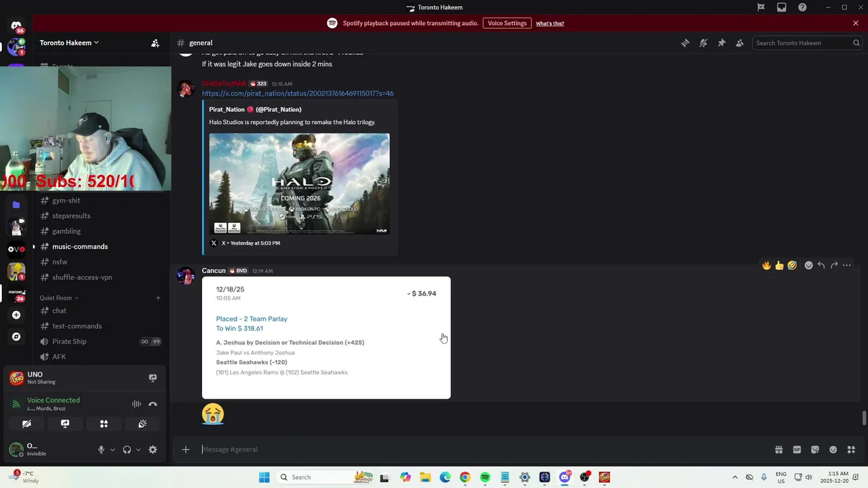Open the apps launcher in message bar
Image resolution: width=868 pixels, height=488 pixels.
pyautogui.click(x=852, y=449)
